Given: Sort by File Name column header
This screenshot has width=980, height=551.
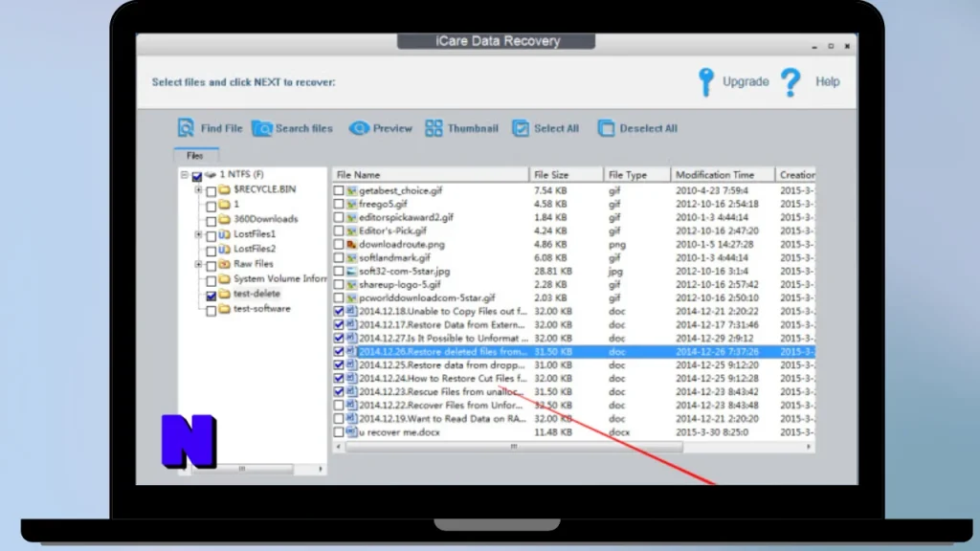Looking at the screenshot, I should [x=431, y=175].
